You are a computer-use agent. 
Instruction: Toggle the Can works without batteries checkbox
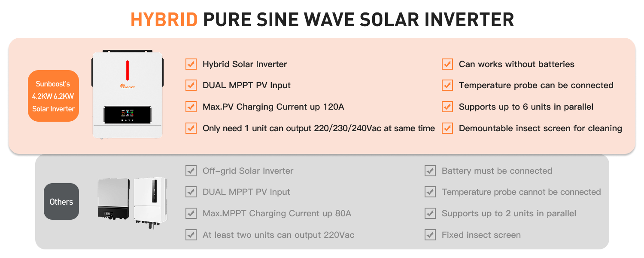447,64
